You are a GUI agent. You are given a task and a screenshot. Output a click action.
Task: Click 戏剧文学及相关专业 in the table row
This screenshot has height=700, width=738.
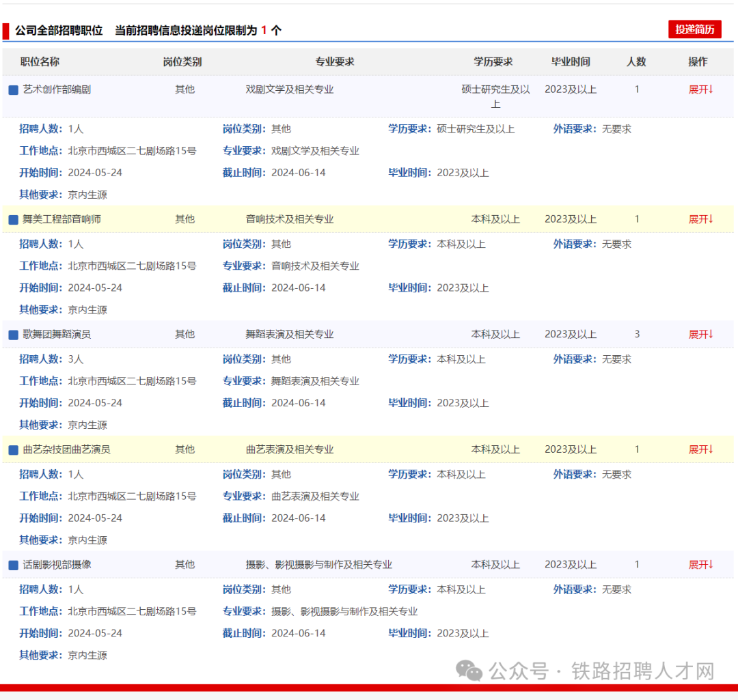(290, 89)
